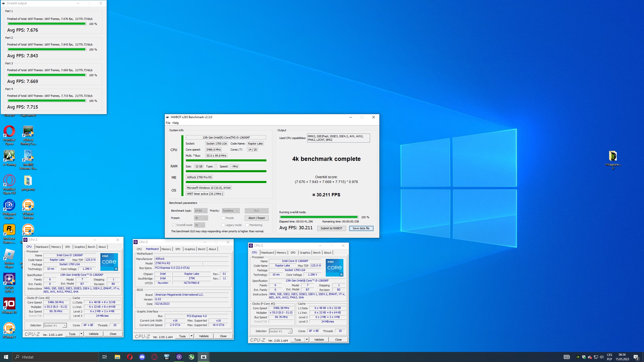Select SPD tab in Mainboard CPU-Z window

coord(178,249)
